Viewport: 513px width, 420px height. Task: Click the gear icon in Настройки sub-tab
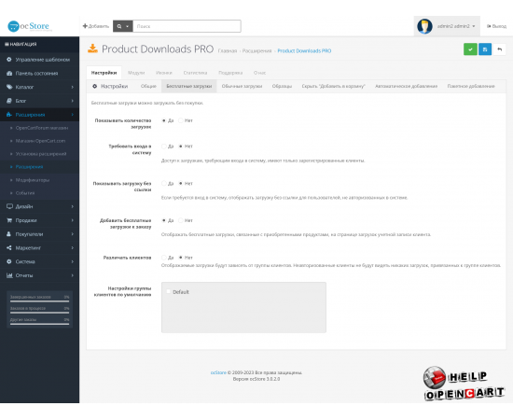click(x=94, y=86)
